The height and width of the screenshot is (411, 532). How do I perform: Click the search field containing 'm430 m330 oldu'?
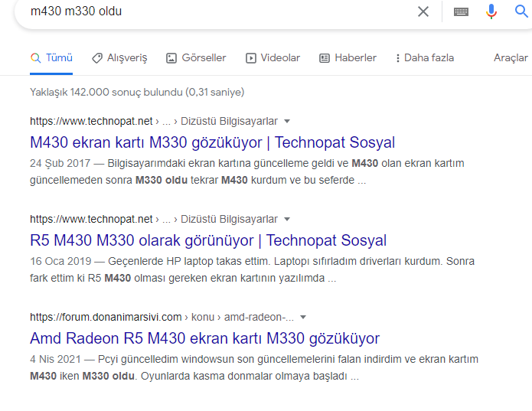tap(217, 11)
